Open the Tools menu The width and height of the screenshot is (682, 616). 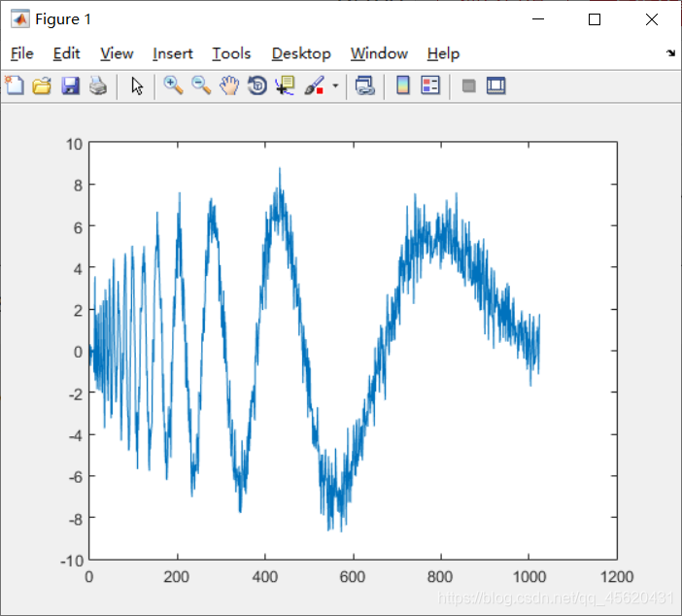[231, 53]
